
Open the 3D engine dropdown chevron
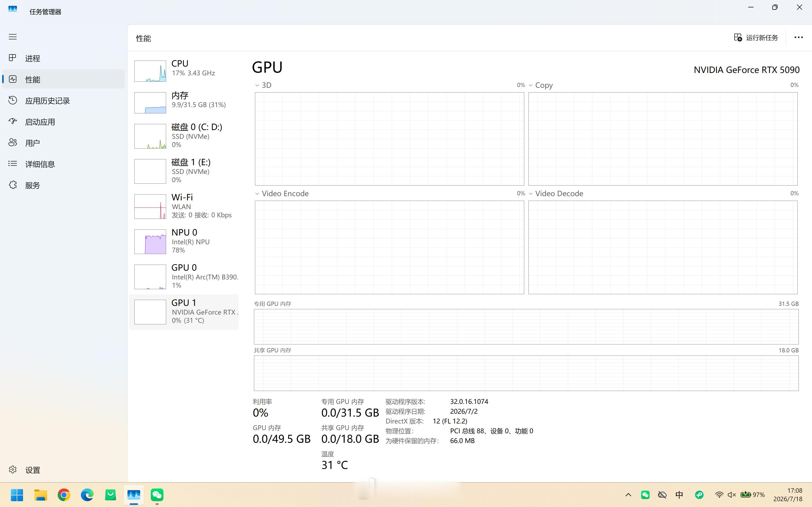tap(257, 85)
